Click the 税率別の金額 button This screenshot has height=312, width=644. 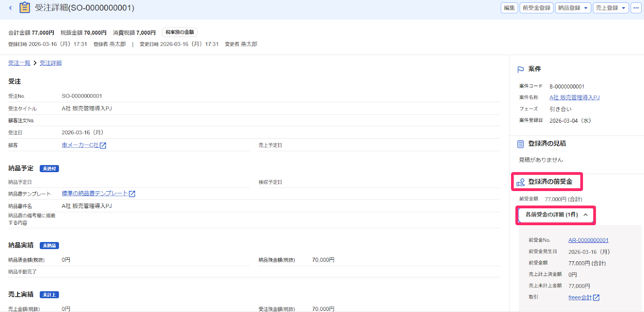click(180, 32)
